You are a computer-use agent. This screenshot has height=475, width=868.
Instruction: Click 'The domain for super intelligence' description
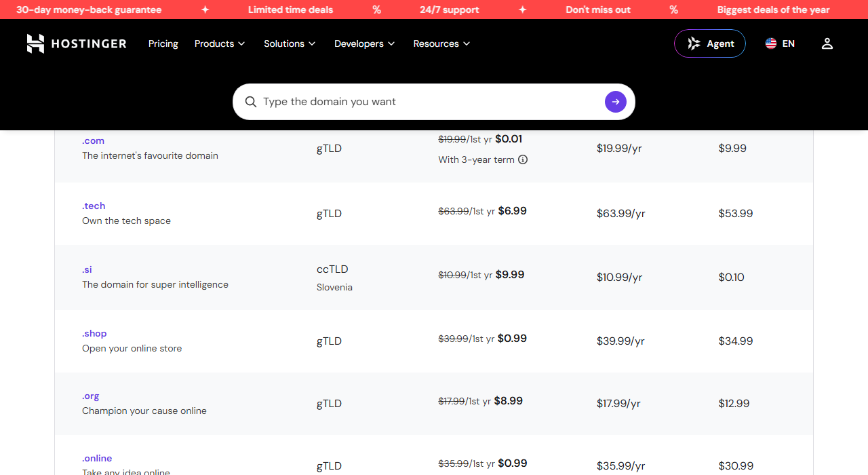coord(155,284)
